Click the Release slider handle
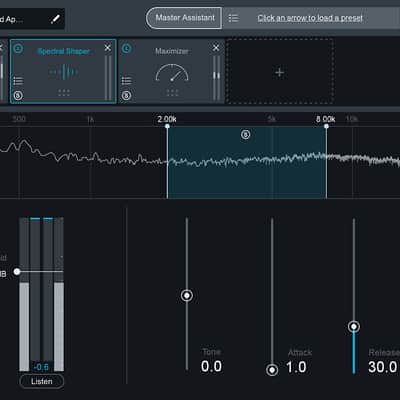Screen dimensions: 400x400 (x=354, y=327)
